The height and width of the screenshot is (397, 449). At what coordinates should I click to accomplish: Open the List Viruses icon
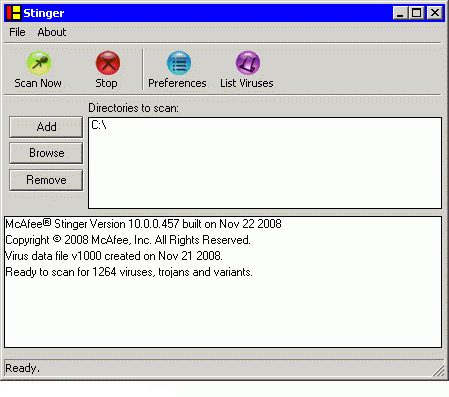point(248,63)
